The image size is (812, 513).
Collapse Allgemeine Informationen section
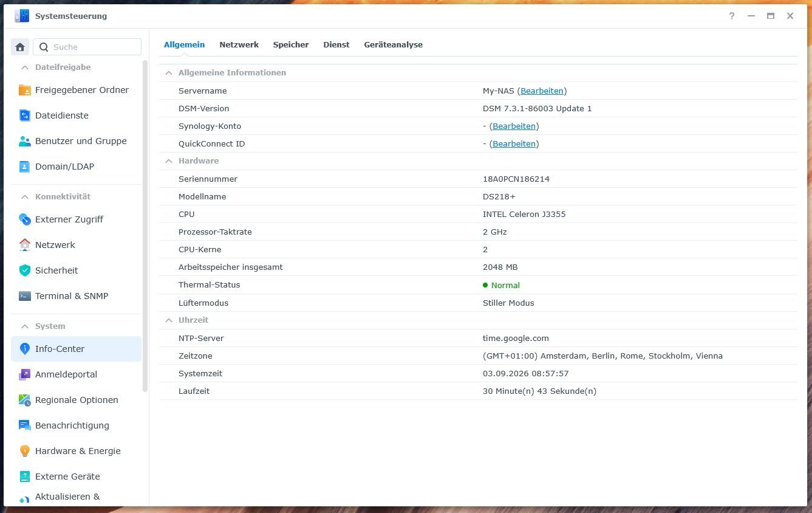pos(168,73)
